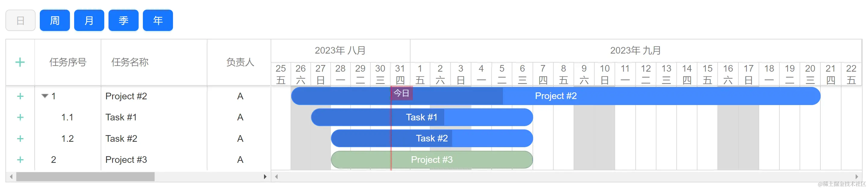The image size is (868, 189).
Task: Click the plus icon on Project #3 row
Action: pyautogui.click(x=20, y=160)
